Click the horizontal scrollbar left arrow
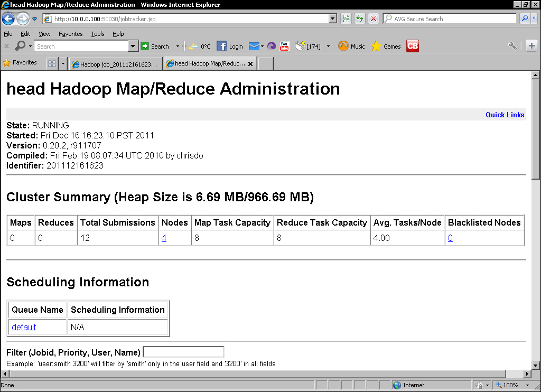 [x=5, y=374]
